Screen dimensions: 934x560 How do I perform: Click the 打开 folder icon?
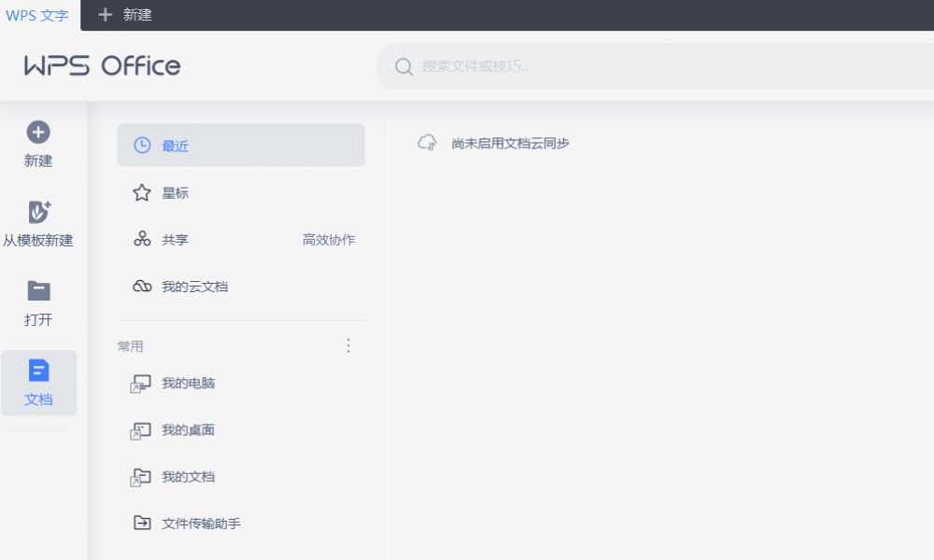tap(38, 291)
